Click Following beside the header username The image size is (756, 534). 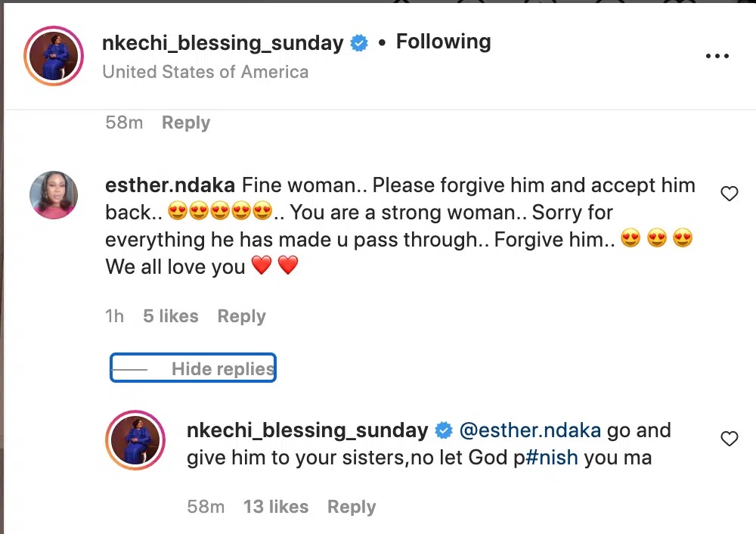coord(443,42)
